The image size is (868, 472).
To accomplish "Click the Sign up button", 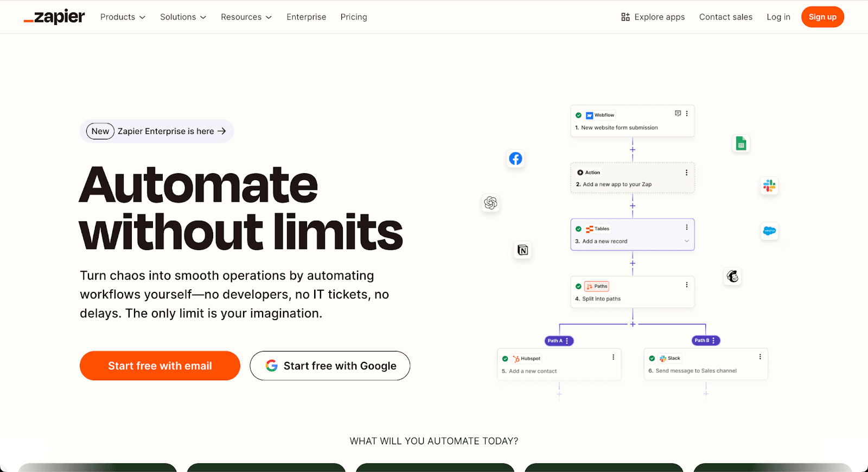I will tap(822, 17).
